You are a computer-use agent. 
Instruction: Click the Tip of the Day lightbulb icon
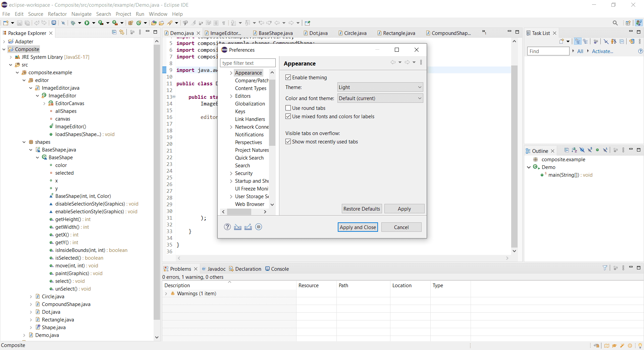tap(640, 346)
